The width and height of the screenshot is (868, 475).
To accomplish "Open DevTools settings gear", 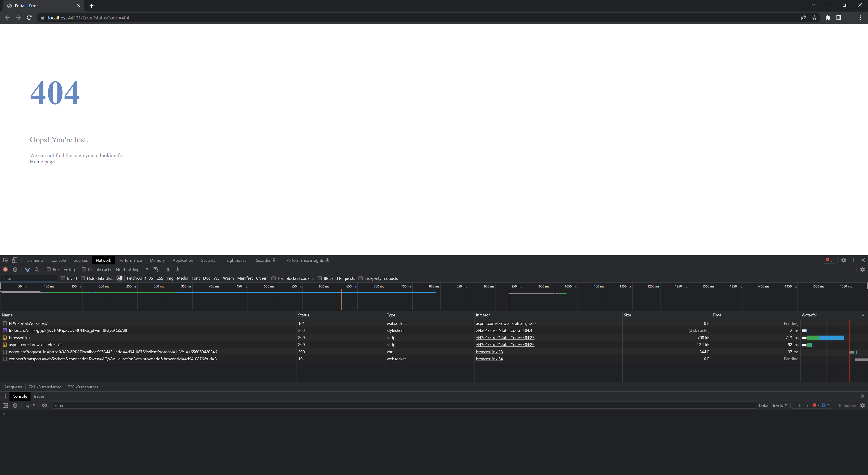I will click(x=843, y=260).
